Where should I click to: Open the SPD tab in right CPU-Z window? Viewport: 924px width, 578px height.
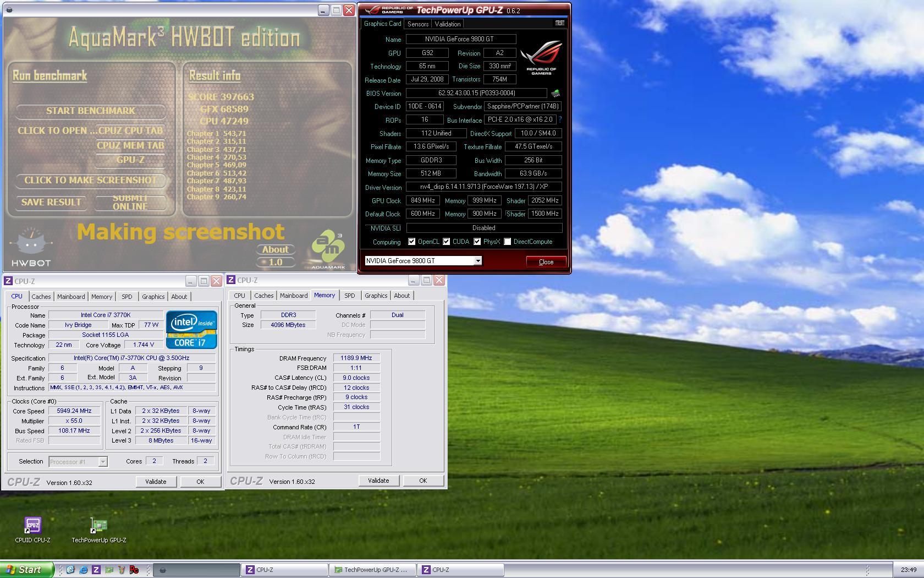click(350, 296)
